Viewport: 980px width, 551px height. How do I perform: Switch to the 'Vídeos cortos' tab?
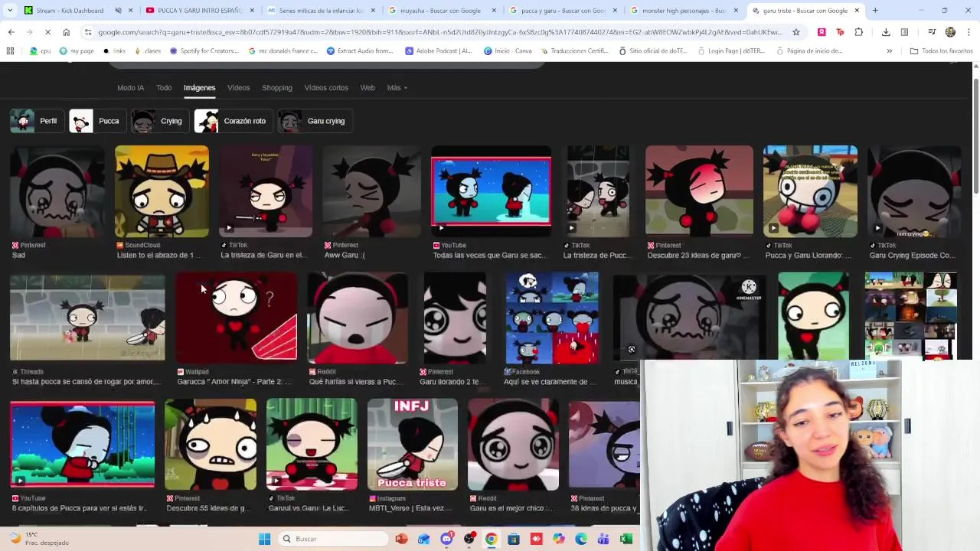(x=326, y=88)
